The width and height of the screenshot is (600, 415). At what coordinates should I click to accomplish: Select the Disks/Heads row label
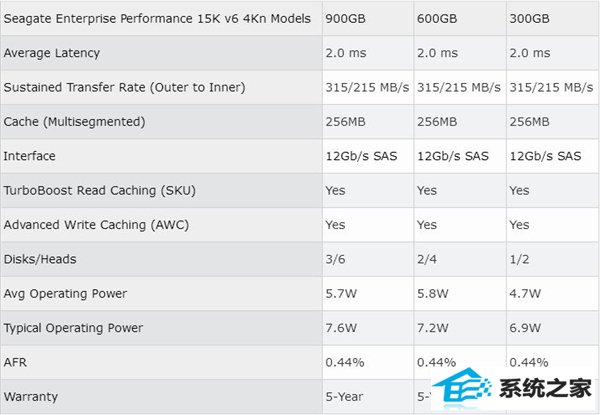click(40, 259)
